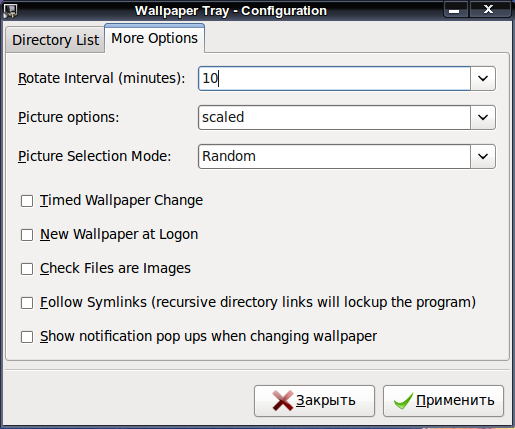The height and width of the screenshot is (429, 515).
Task: Click the Rotate Interval text field
Action: click(x=334, y=78)
